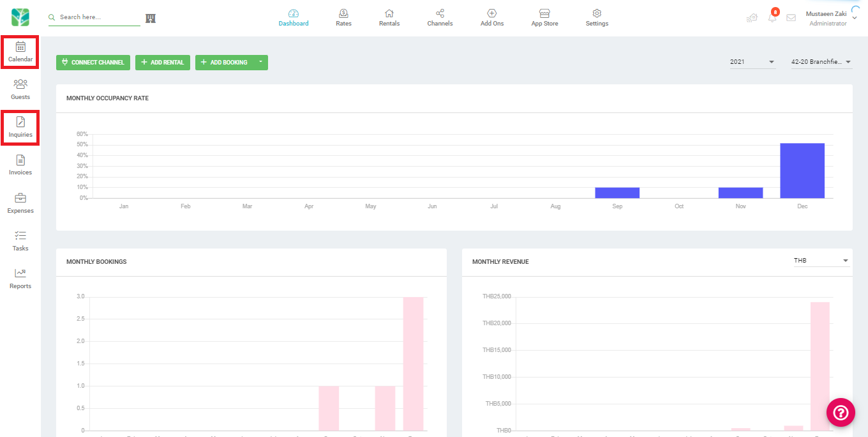Click the Connect Channel button

coord(93,62)
